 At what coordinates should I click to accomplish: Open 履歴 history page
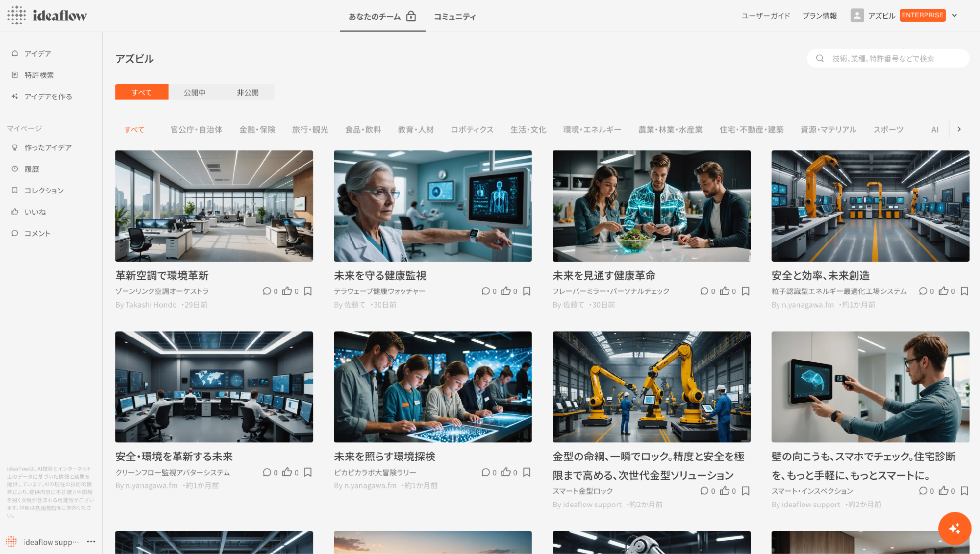tap(32, 169)
